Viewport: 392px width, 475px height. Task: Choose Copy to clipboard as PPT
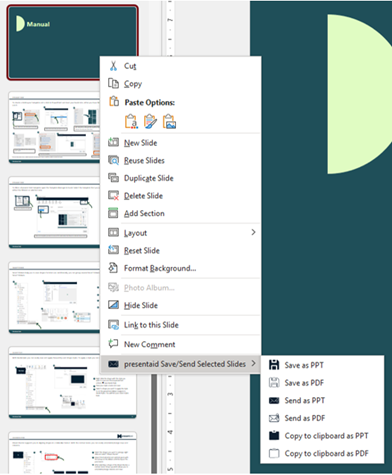322,436
